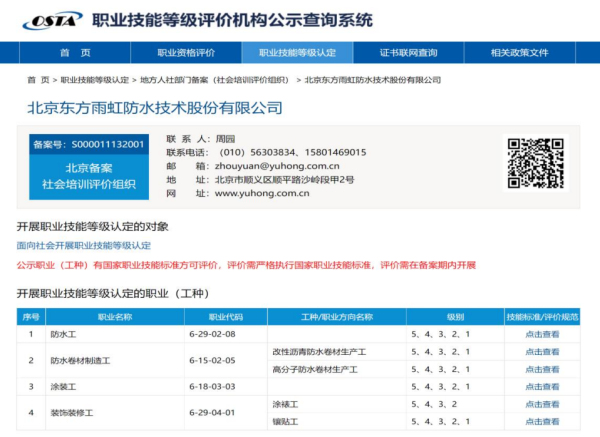The image size is (600, 437).
Task: Open the 首页 navigation tab
Action: pos(74,53)
